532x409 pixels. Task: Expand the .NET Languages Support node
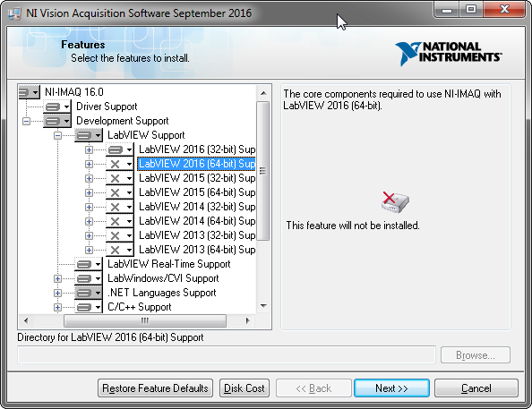57,293
